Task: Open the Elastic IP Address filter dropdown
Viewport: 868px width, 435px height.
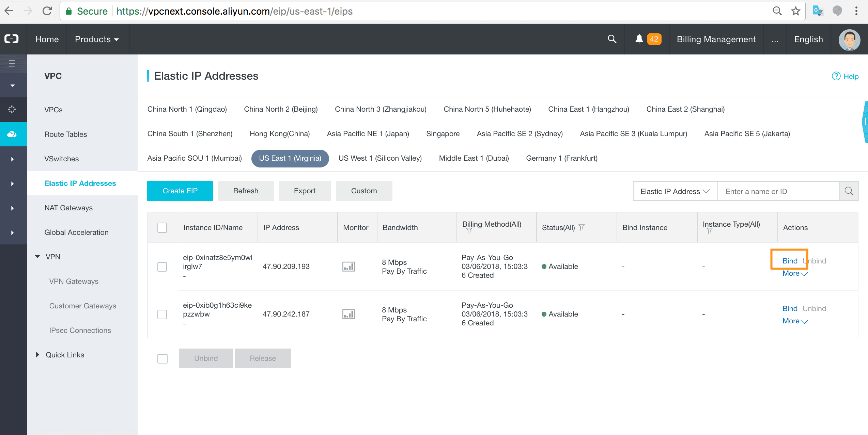Action: (x=675, y=191)
